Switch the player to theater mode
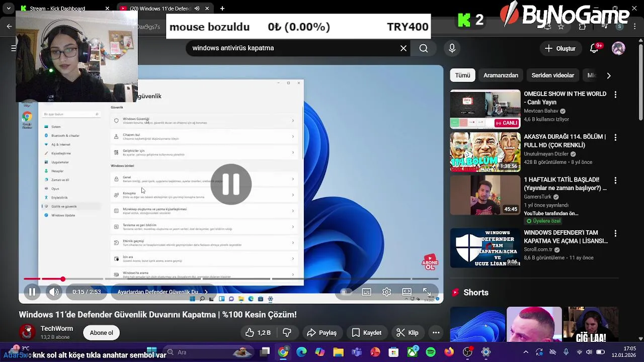 click(x=407, y=292)
